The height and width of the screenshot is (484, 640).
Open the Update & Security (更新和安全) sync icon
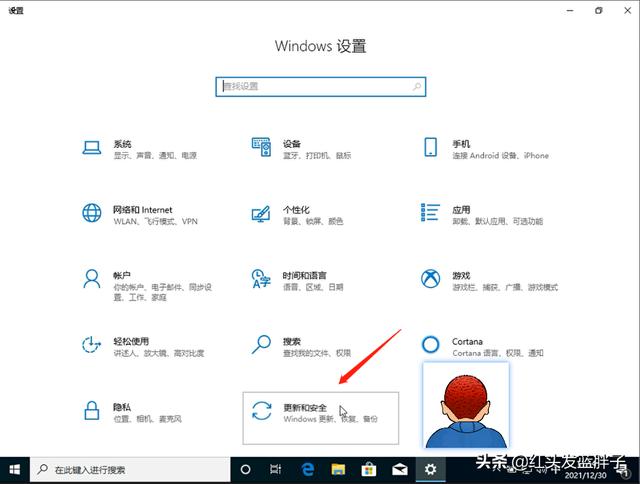pos(261,411)
